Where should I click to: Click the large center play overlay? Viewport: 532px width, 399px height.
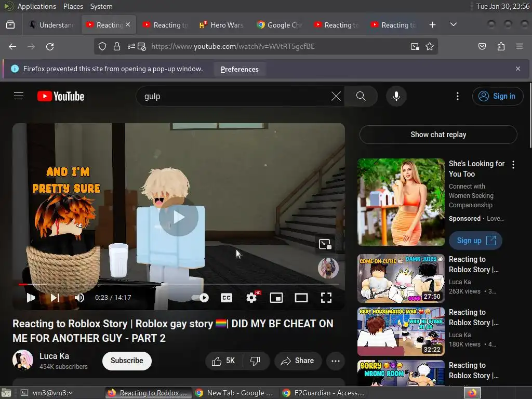[x=179, y=217]
